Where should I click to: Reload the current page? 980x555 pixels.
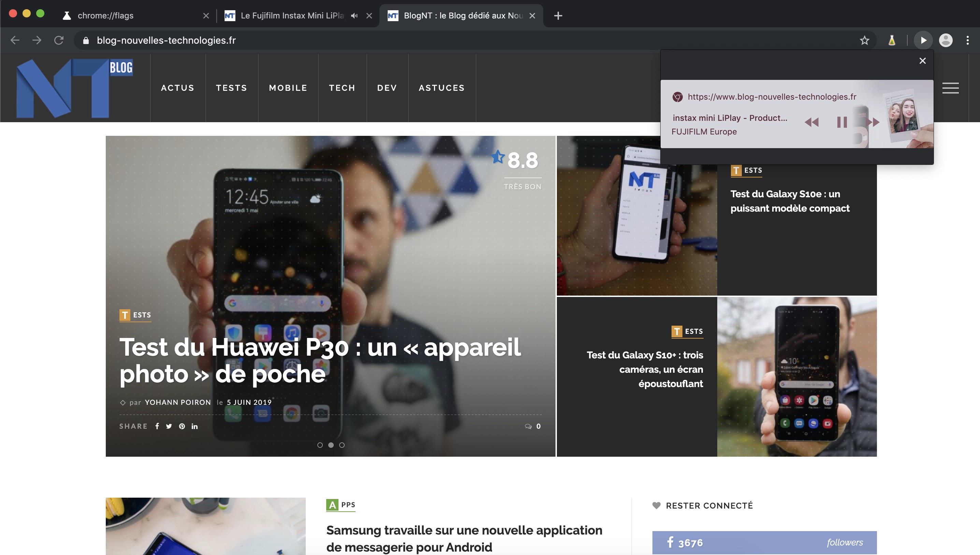tap(59, 40)
